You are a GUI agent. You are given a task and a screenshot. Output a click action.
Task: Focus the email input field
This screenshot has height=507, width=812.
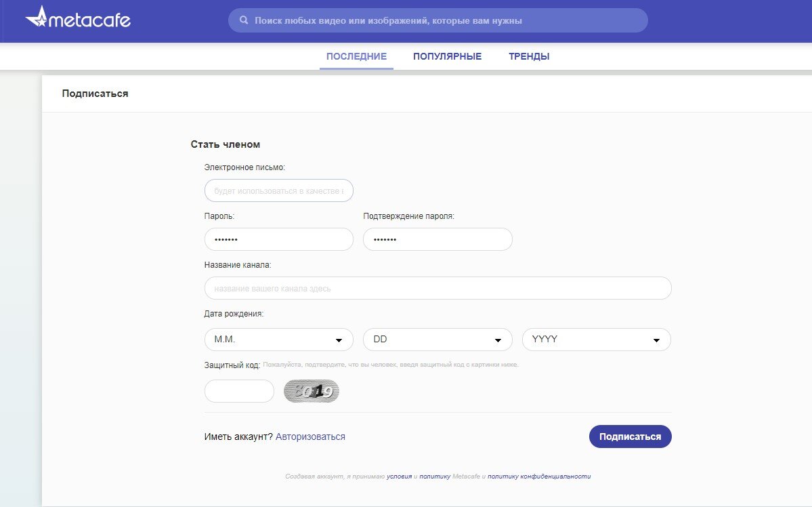point(278,190)
